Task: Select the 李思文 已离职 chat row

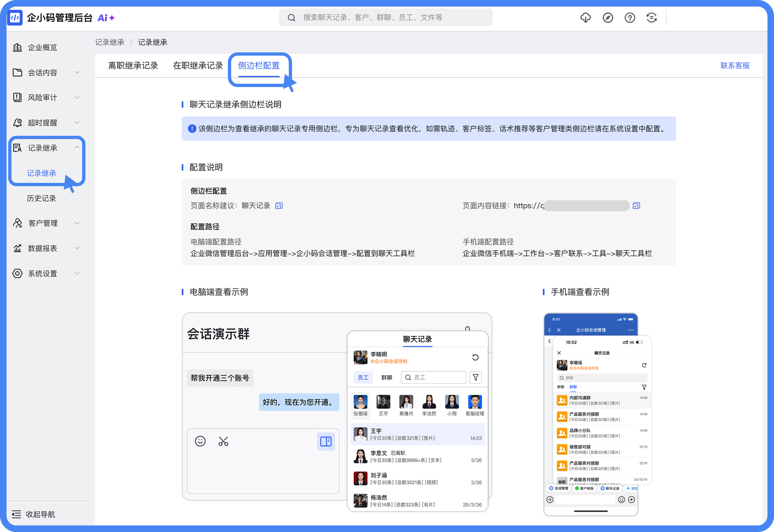Action: click(418, 456)
